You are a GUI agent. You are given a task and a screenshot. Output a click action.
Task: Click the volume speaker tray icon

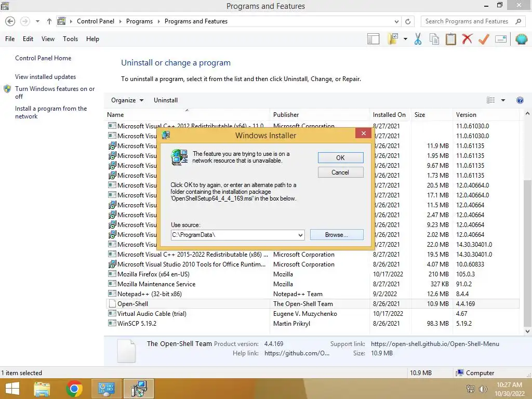coord(483,389)
